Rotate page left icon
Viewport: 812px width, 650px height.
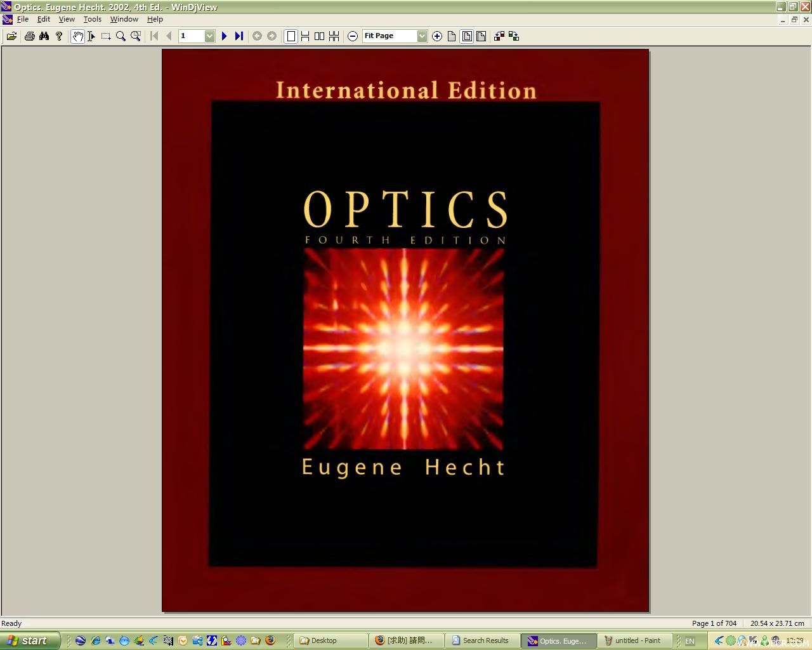[x=499, y=36]
